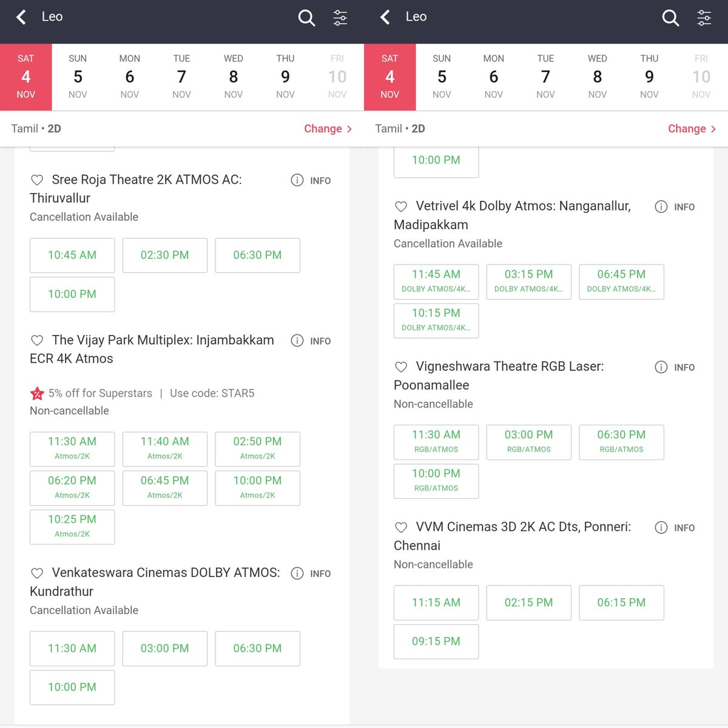Viewport: 728px width, 728px height.
Task: Choose 06:30 PM RGB/ATMOS at Vigneshwara
Action: coord(622,442)
